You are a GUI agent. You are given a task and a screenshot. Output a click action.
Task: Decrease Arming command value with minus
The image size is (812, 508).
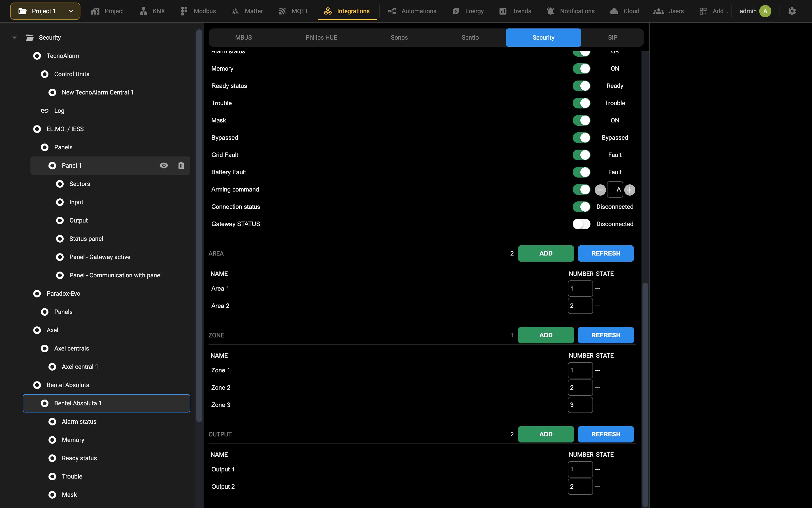click(600, 190)
